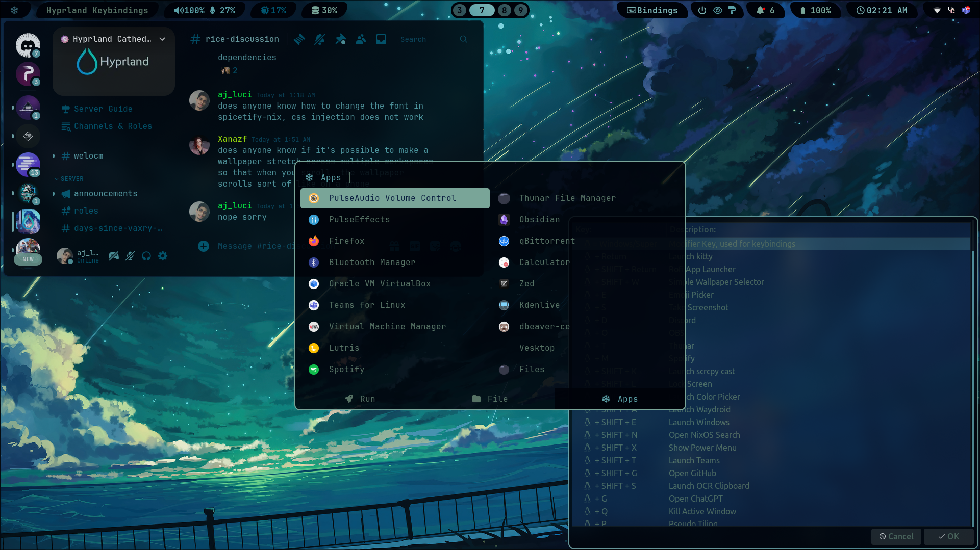Open the server icon with 13 badge
980x550 pixels.
pos(28,165)
